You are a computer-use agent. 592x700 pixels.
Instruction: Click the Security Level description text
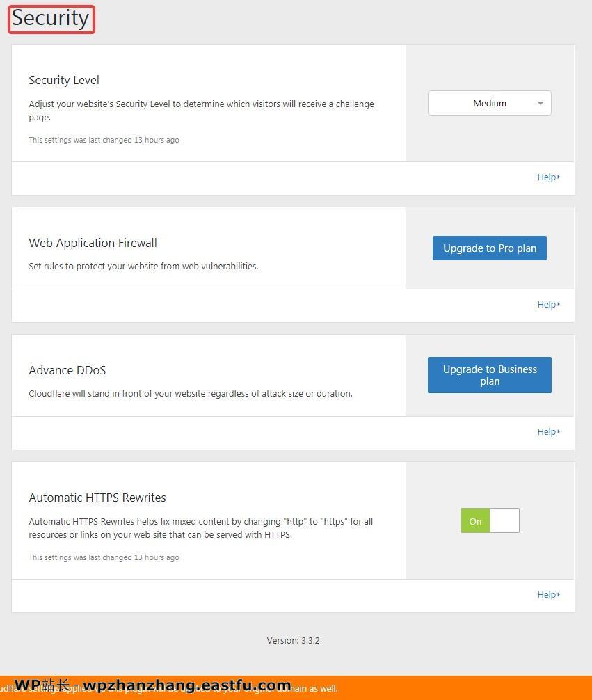click(201, 111)
